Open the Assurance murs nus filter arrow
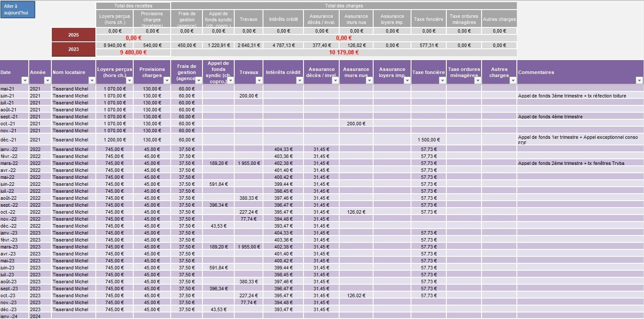The width and height of the screenshot is (644, 319). (x=369, y=81)
